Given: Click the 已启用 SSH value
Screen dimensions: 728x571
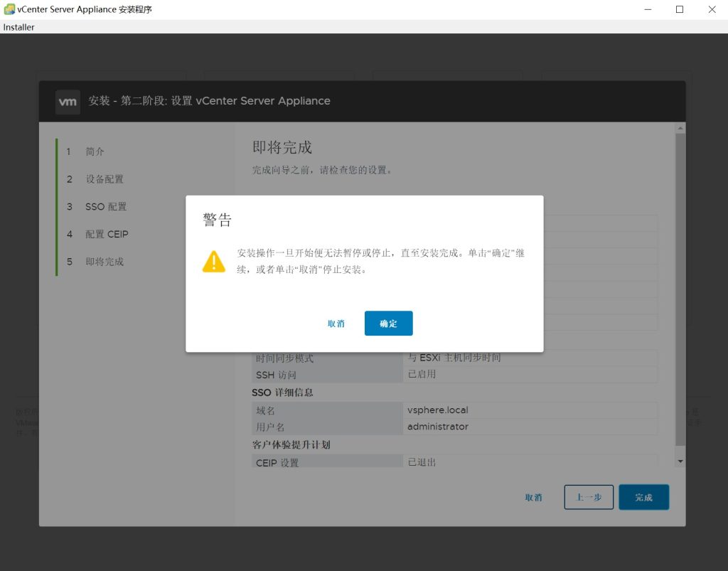Looking at the screenshot, I should pos(422,374).
